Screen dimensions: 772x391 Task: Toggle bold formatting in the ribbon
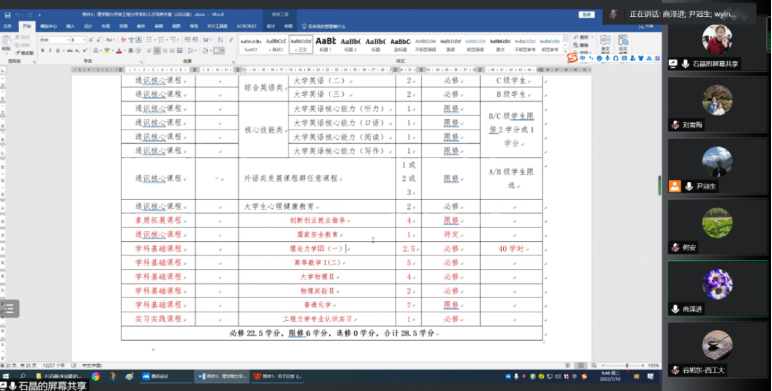click(x=43, y=51)
